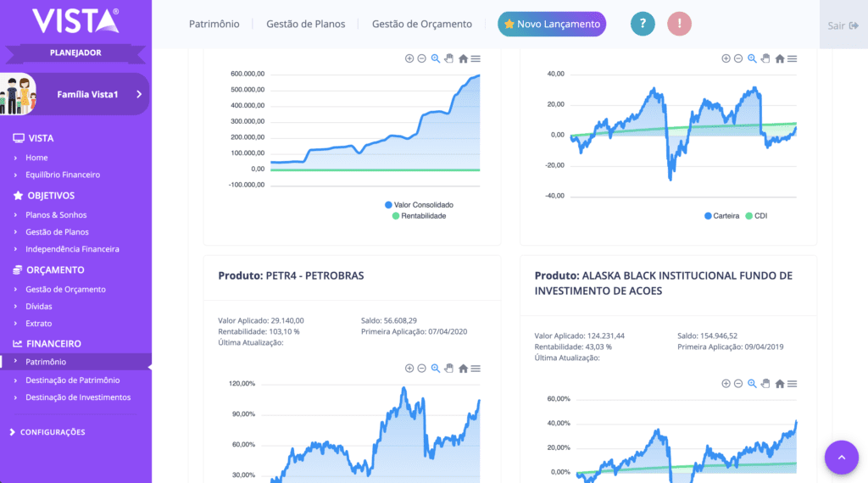Click the Sair logout link
Screen dimensions: 868x483
(x=843, y=25)
